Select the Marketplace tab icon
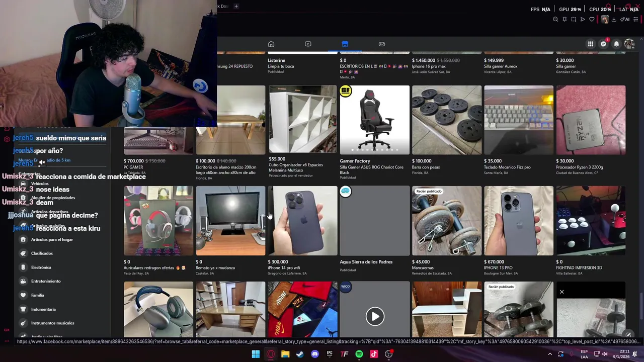The height and width of the screenshot is (362, 644). (345, 44)
